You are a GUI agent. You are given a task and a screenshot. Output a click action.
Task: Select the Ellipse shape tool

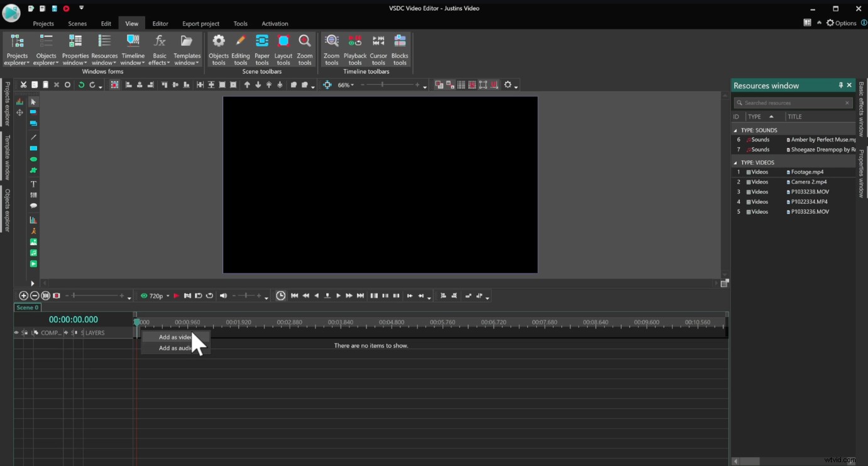click(33, 159)
